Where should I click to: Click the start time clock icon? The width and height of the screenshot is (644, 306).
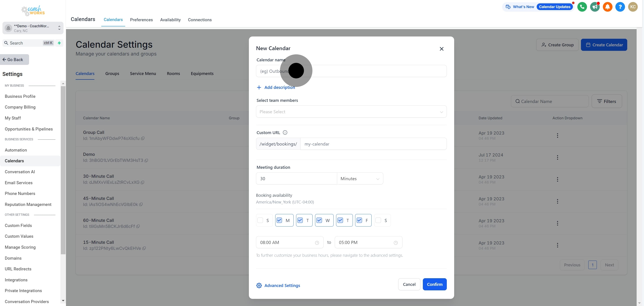click(x=317, y=243)
